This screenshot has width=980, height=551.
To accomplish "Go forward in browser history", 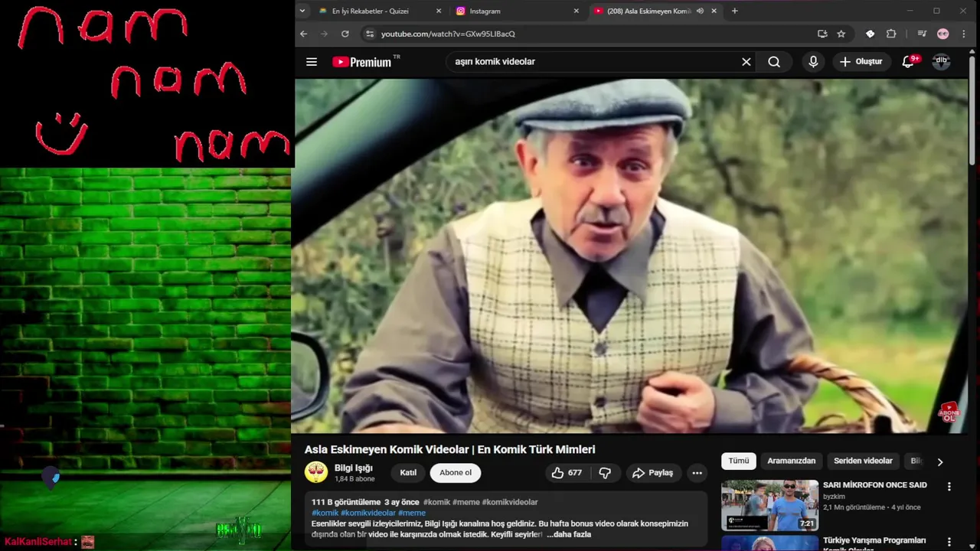I will tap(325, 34).
